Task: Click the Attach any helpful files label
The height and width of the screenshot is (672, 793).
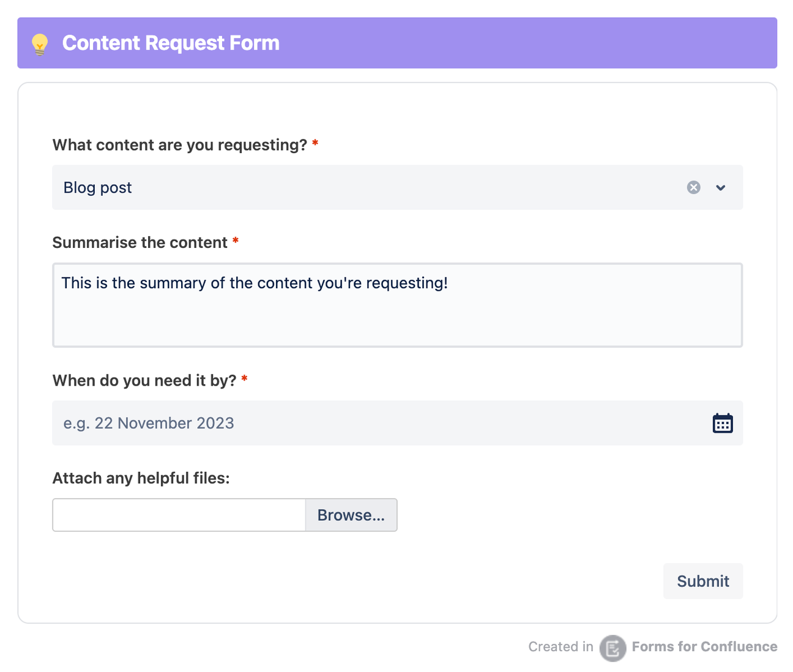Action: point(141,478)
